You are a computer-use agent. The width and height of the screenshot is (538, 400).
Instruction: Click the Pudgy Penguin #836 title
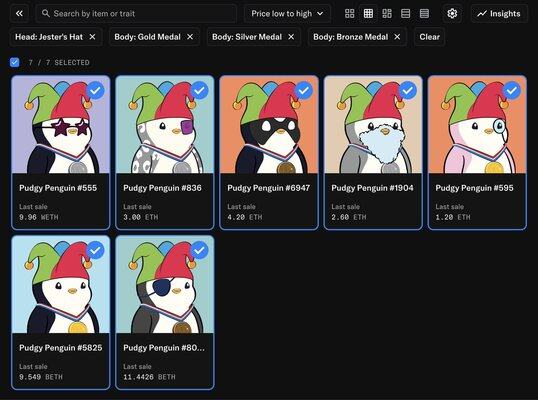click(x=162, y=188)
